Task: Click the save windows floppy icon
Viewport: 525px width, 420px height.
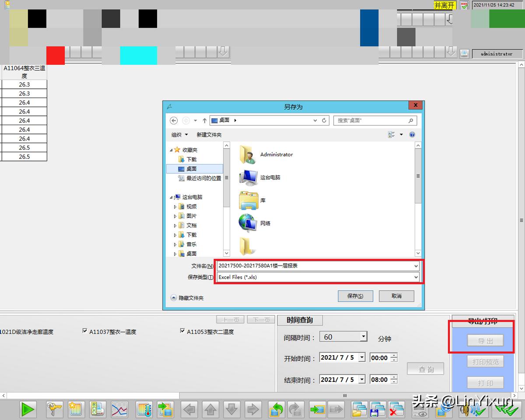Action: (377, 409)
